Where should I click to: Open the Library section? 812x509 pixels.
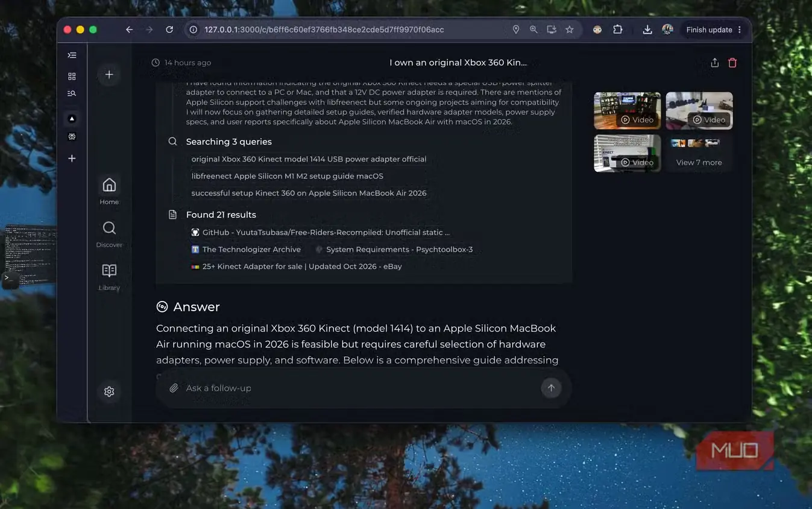pos(109,277)
